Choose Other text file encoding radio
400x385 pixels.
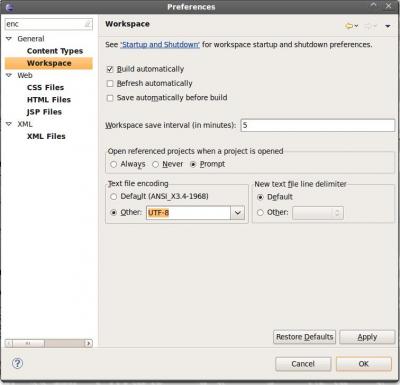point(114,212)
